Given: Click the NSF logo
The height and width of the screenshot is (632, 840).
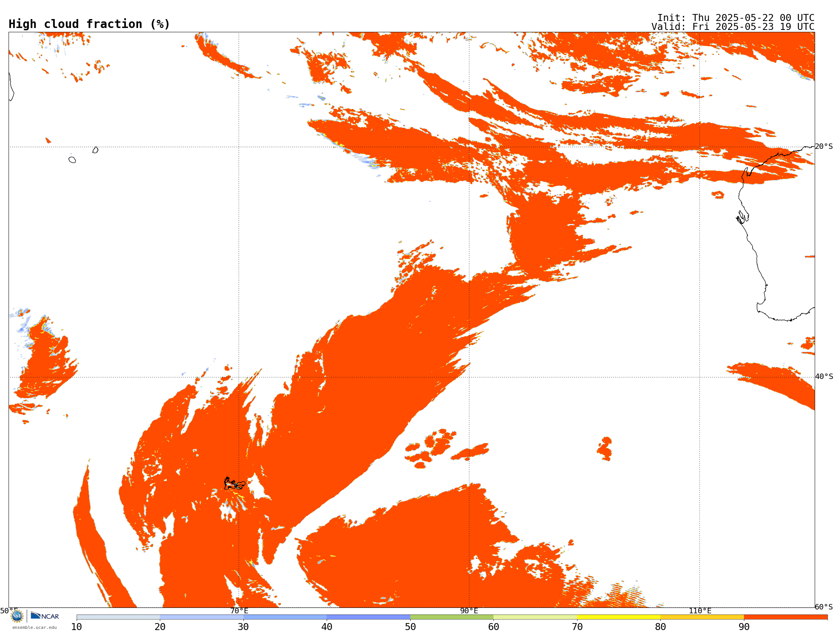Looking at the screenshot, I should pyautogui.click(x=17, y=616).
